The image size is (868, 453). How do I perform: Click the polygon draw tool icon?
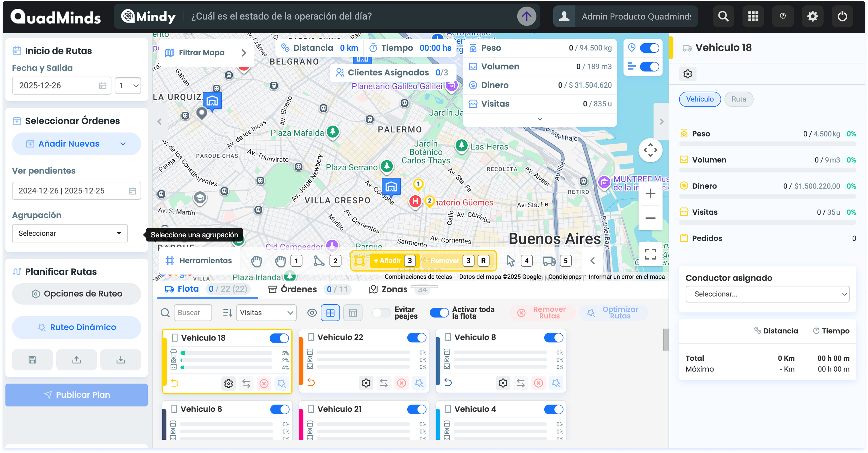click(x=319, y=261)
